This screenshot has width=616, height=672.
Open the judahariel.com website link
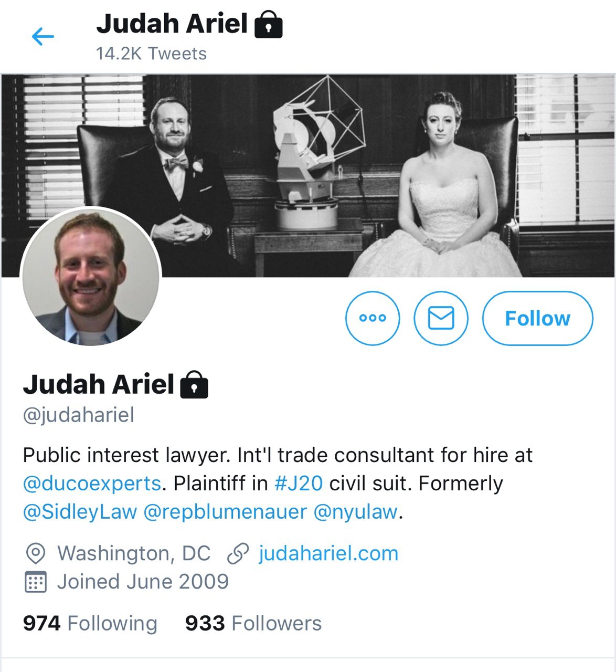(x=328, y=553)
